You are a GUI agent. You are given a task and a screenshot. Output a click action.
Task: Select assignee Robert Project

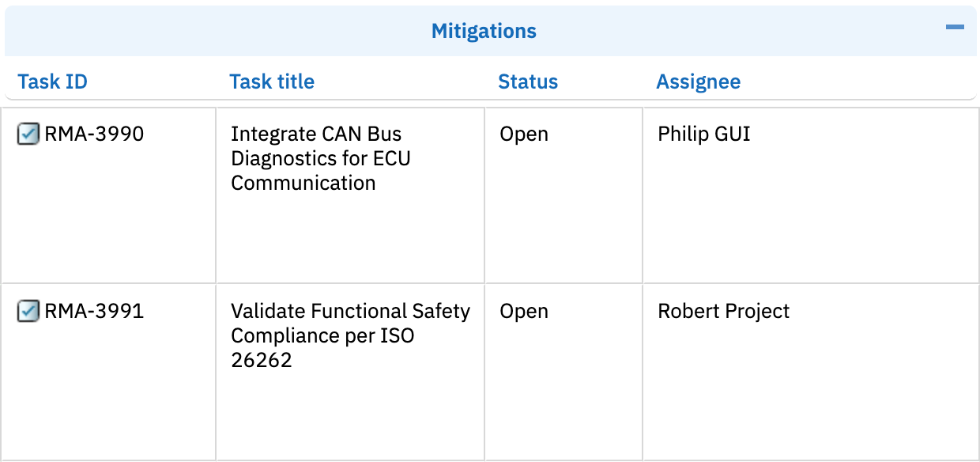pos(724,312)
